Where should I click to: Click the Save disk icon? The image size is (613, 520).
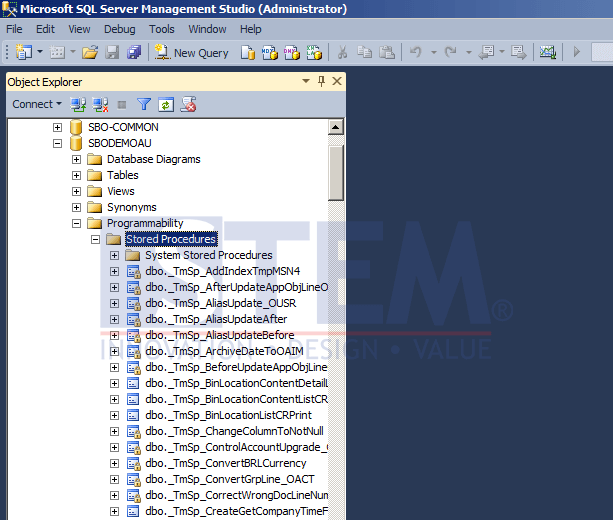pyautogui.click(x=112, y=52)
